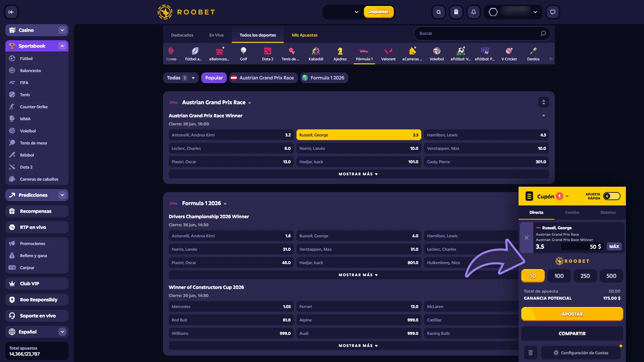Select the Dota 2 sport icon
This screenshot has height=362, width=644.
[x=268, y=54]
